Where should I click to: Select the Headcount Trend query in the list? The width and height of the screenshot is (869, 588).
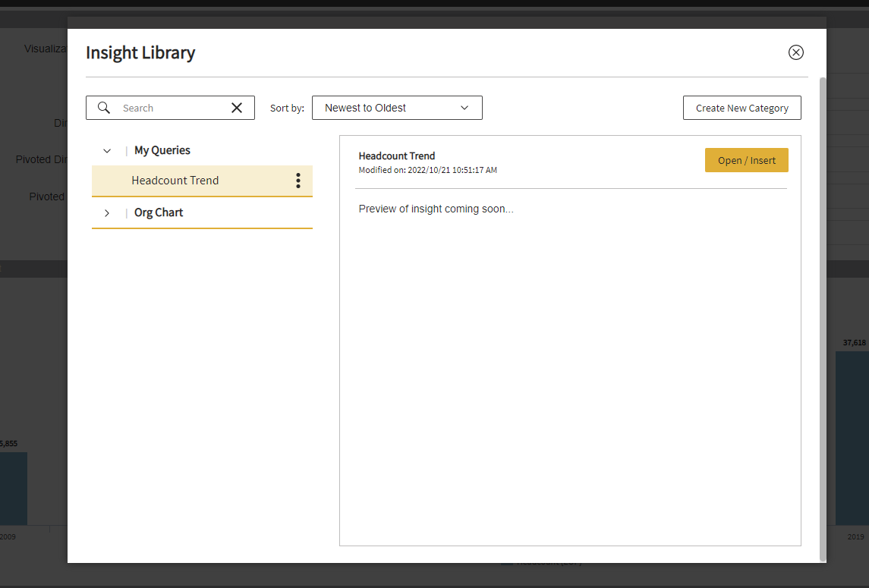coord(175,181)
